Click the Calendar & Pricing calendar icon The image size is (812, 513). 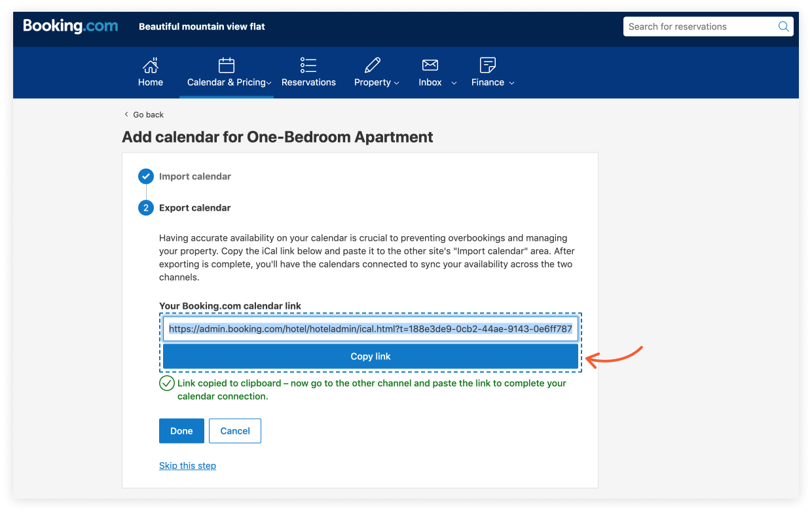[227, 65]
